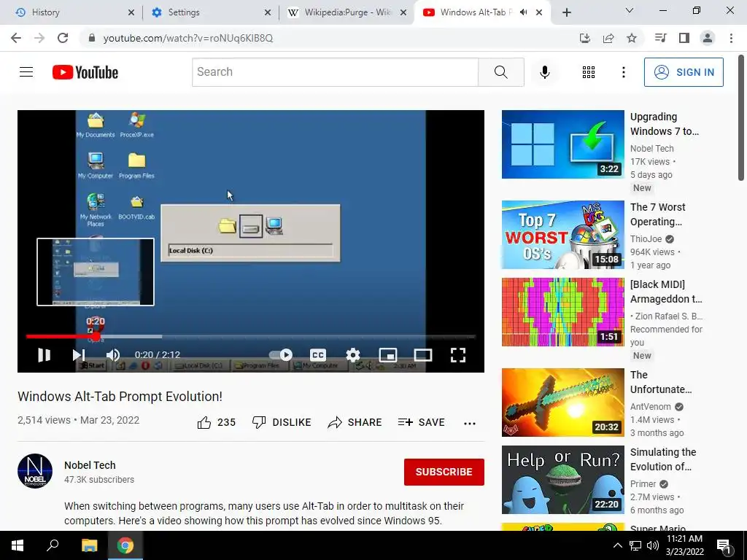Click 'Simulating the Evolution of...' video title
The width and height of the screenshot is (747, 560).
tap(662, 459)
